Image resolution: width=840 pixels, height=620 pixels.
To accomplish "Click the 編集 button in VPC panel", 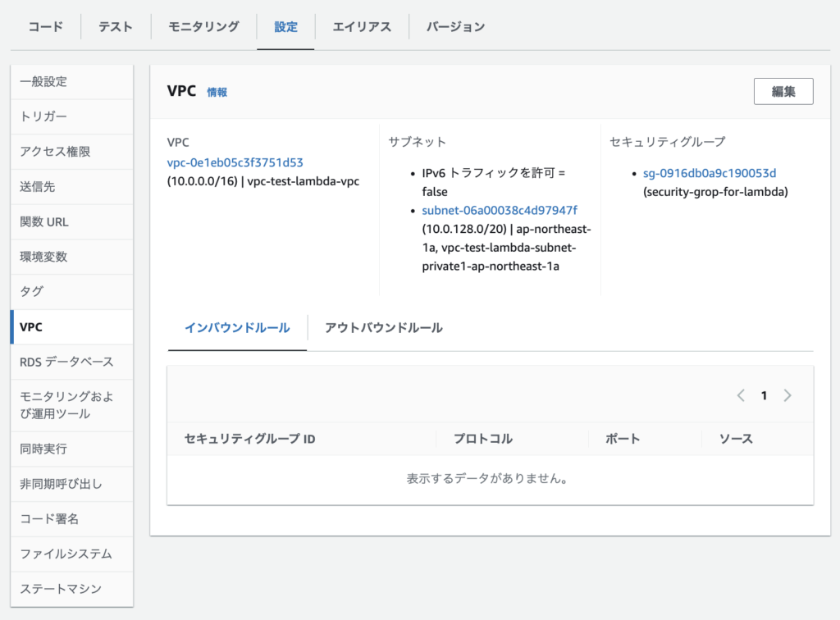I will pyautogui.click(x=783, y=92).
